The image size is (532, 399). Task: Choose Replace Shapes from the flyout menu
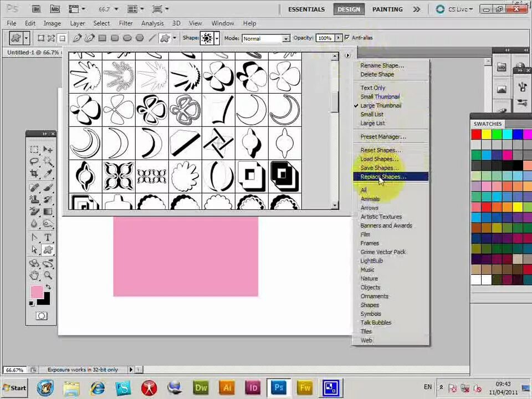tap(391, 177)
